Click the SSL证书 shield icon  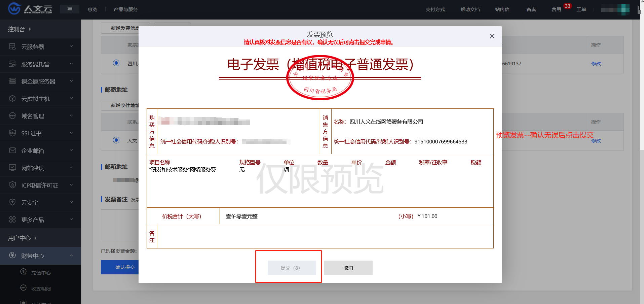point(12,133)
